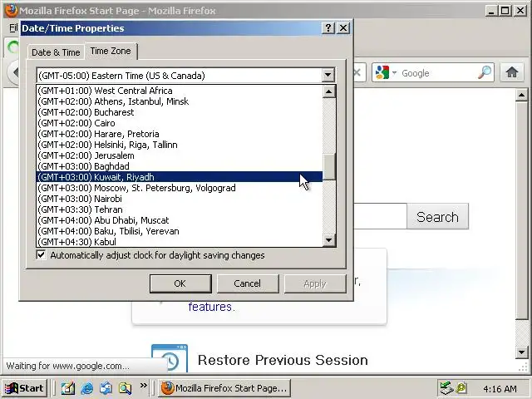Maximize the Firefox window

(505, 11)
